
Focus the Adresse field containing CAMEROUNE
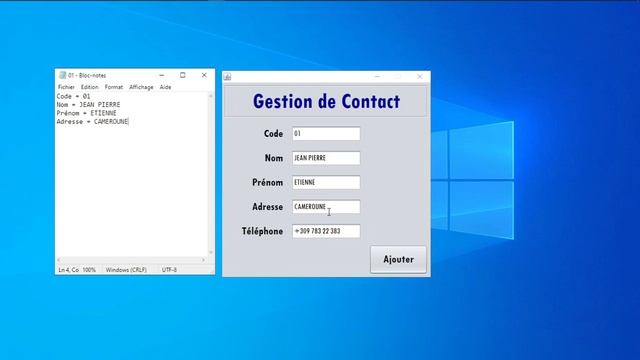click(326, 207)
